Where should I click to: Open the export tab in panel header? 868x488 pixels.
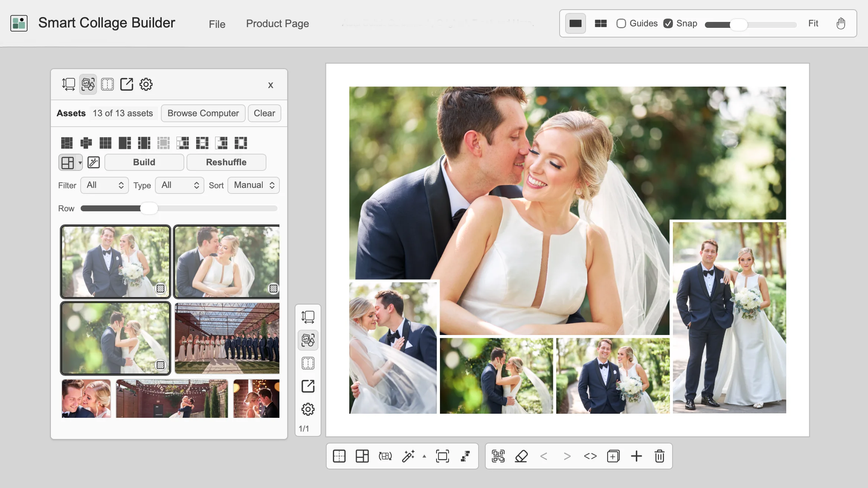point(127,84)
